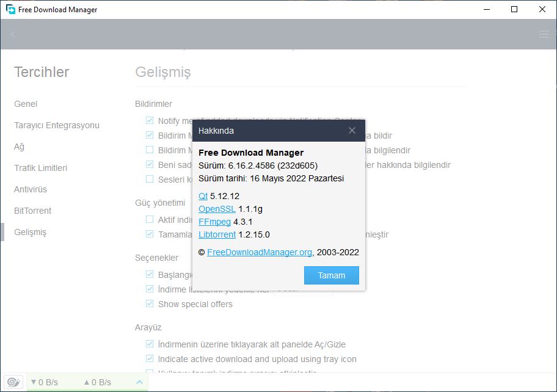Select the Genel preferences section
557x392 pixels.
(x=26, y=104)
